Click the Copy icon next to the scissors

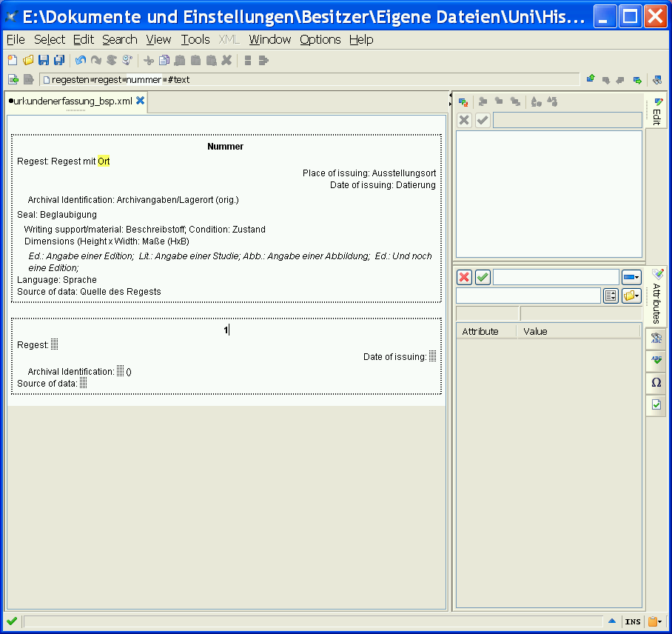click(164, 61)
